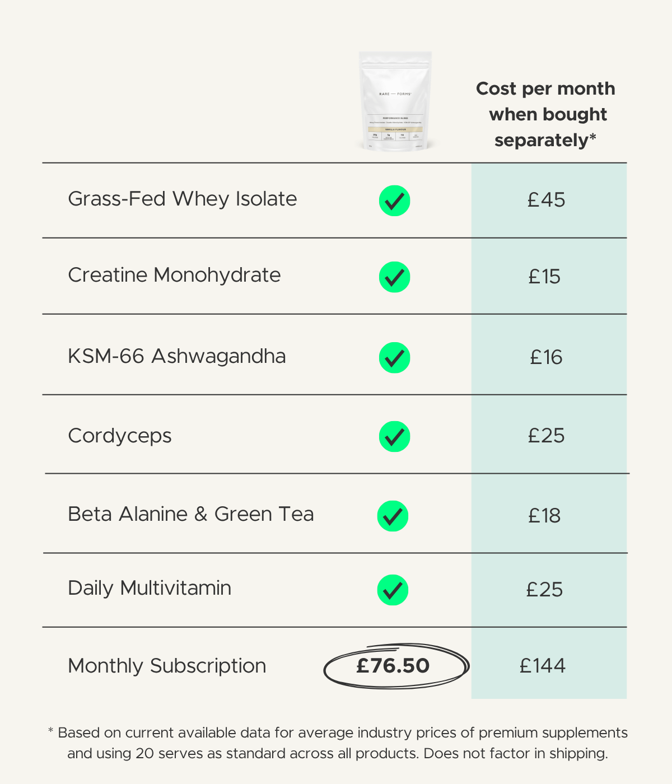Click the Cordyceps green checkmark
672x784 pixels.
coord(394,436)
